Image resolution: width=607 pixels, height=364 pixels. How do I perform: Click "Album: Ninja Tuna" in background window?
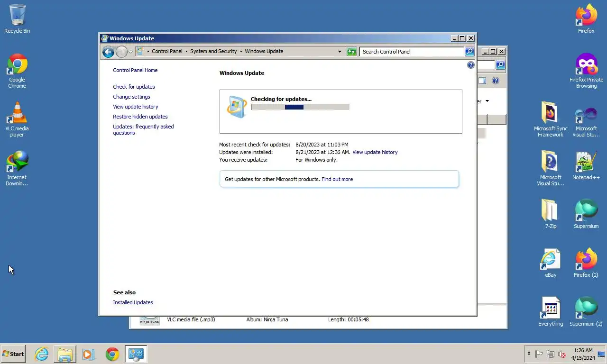[267, 319]
